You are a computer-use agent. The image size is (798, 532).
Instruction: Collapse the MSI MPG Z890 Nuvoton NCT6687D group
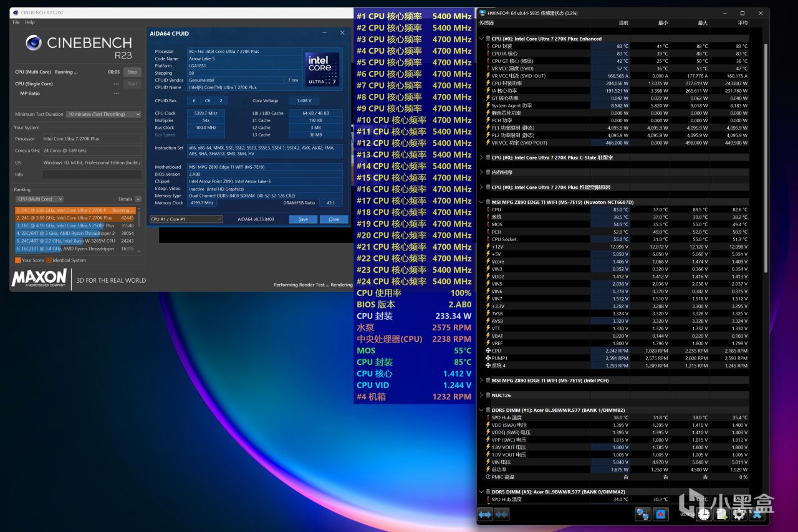[481, 202]
